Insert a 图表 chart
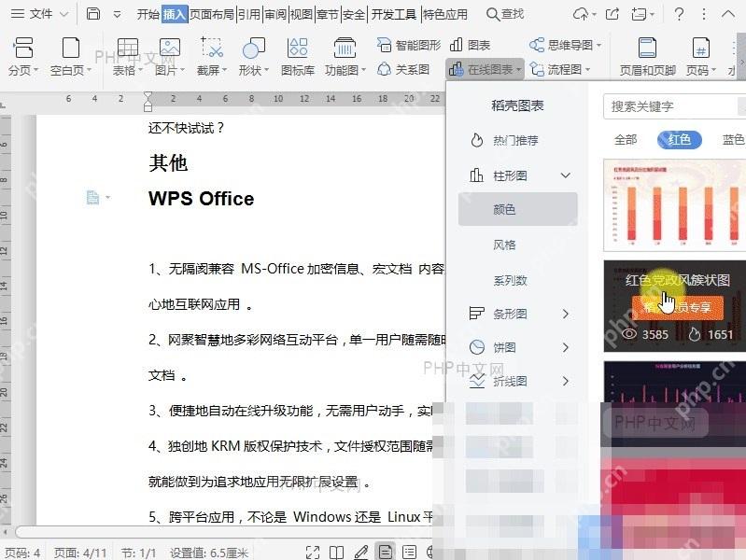 [x=470, y=45]
